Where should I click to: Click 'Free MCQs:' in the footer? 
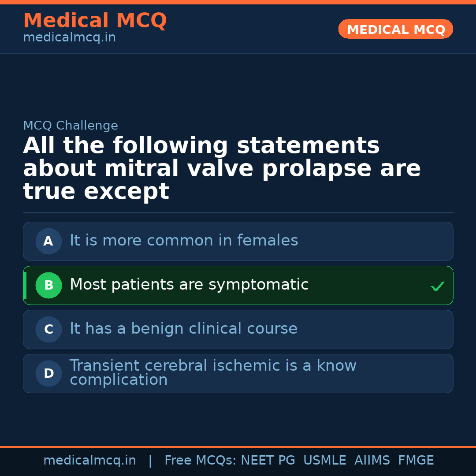click(x=201, y=461)
